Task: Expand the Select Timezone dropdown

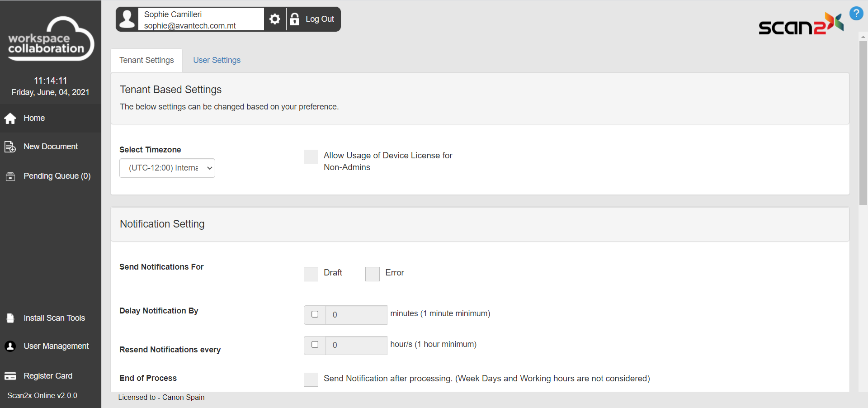Action: (167, 168)
